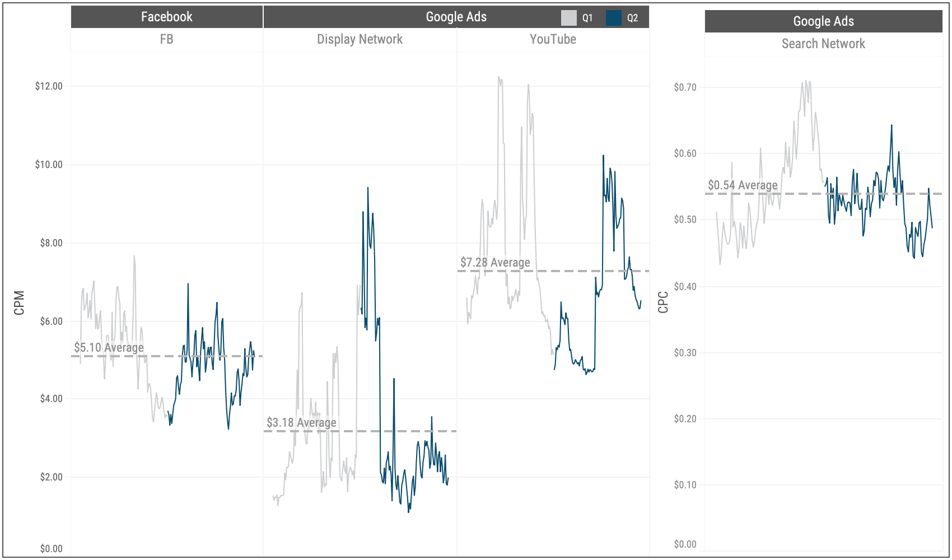Click the $12.00 axis tick label

click(x=49, y=86)
